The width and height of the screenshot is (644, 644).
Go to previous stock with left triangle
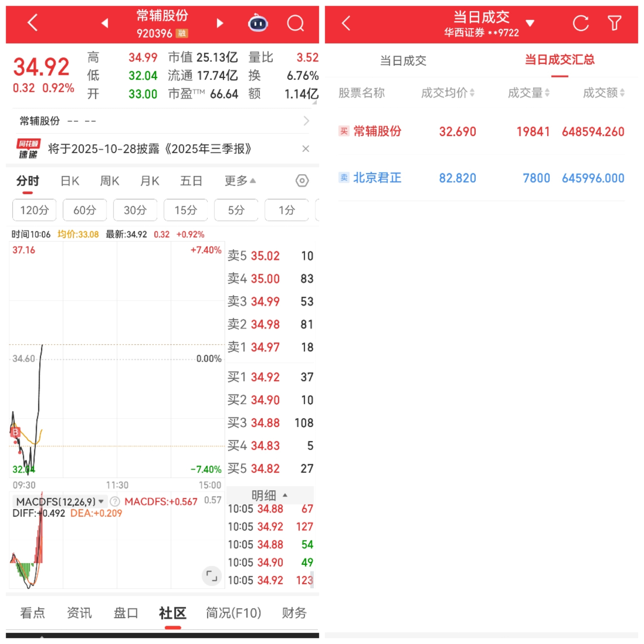pyautogui.click(x=105, y=23)
